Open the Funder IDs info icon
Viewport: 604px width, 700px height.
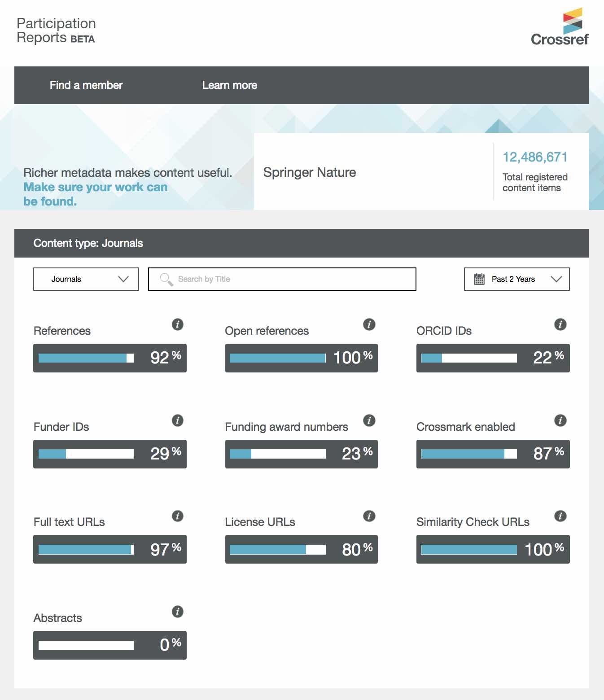pos(177,421)
